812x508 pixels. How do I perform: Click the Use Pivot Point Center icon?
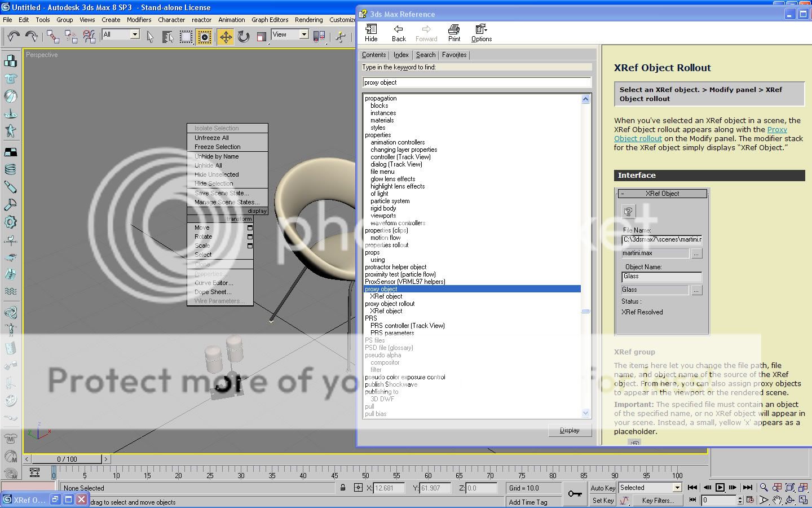pyautogui.click(x=319, y=37)
